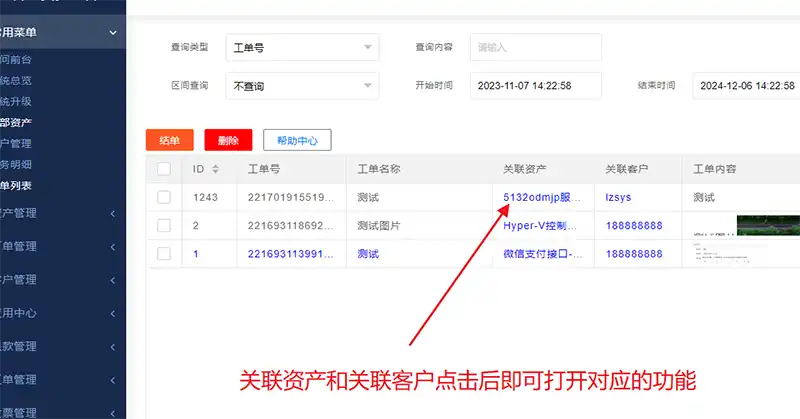Check the checkbox for order ID 1243
Image resolution: width=800 pixels, height=419 pixels.
164,198
